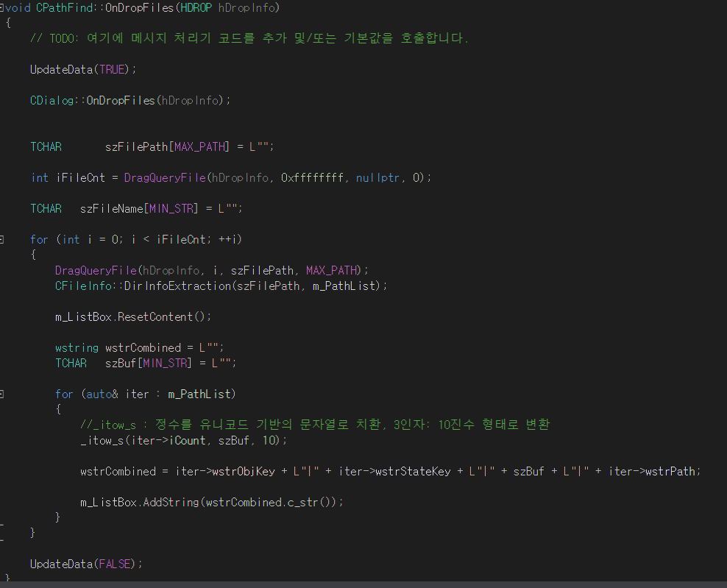This screenshot has width=727, height=588.
Task: Click 'wstrCombined' in its declaration
Action: (143, 348)
